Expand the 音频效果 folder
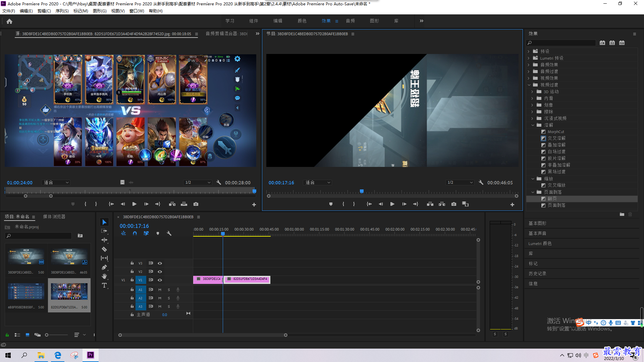 point(529,65)
